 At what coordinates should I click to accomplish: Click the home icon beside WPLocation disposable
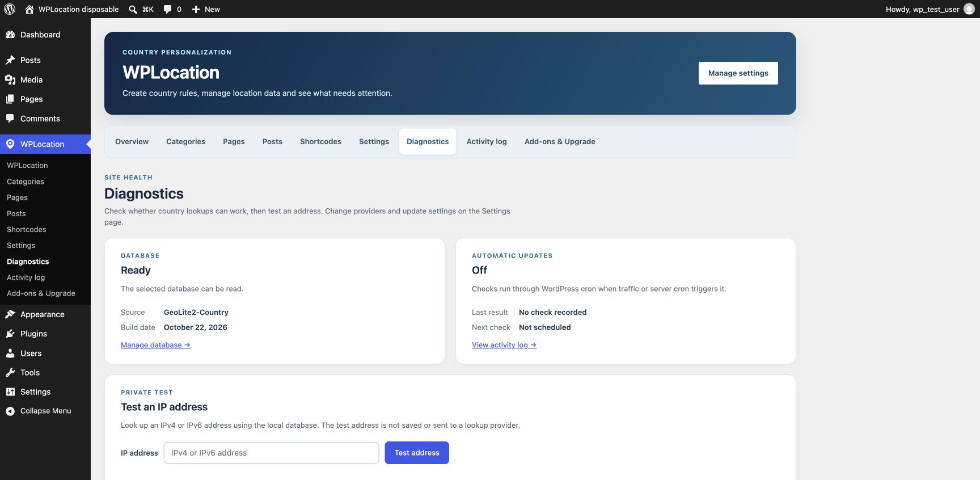pyautogui.click(x=29, y=9)
